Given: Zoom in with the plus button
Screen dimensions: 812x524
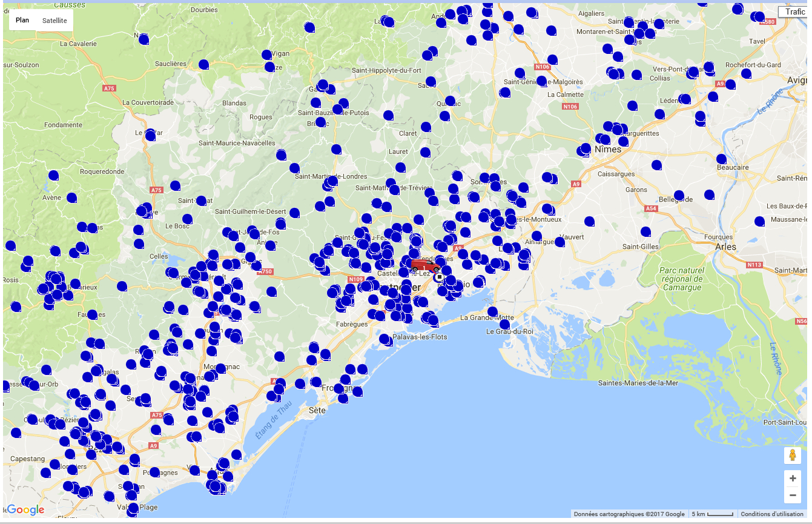Looking at the screenshot, I should 793,478.
